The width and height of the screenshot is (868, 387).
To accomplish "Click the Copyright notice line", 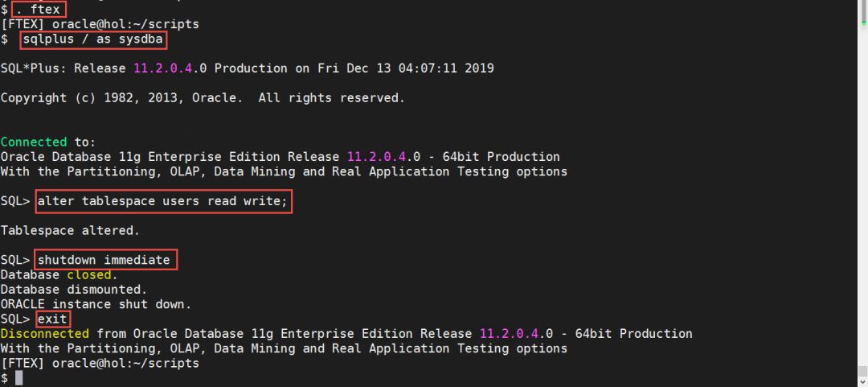I will [x=203, y=97].
